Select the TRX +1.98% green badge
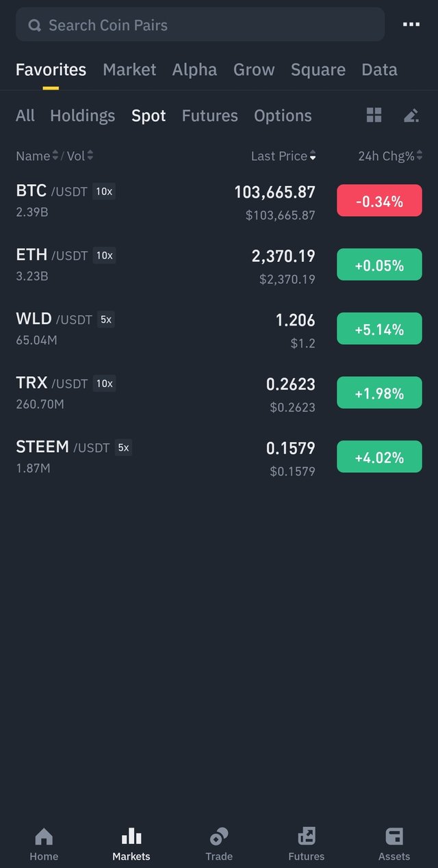 [379, 393]
